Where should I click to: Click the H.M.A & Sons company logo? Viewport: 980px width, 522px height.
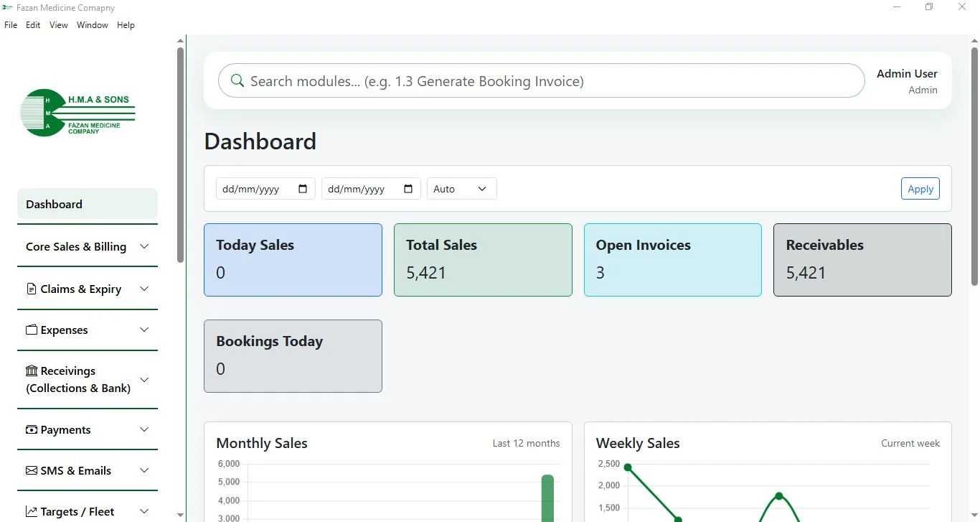(x=77, y=113)
